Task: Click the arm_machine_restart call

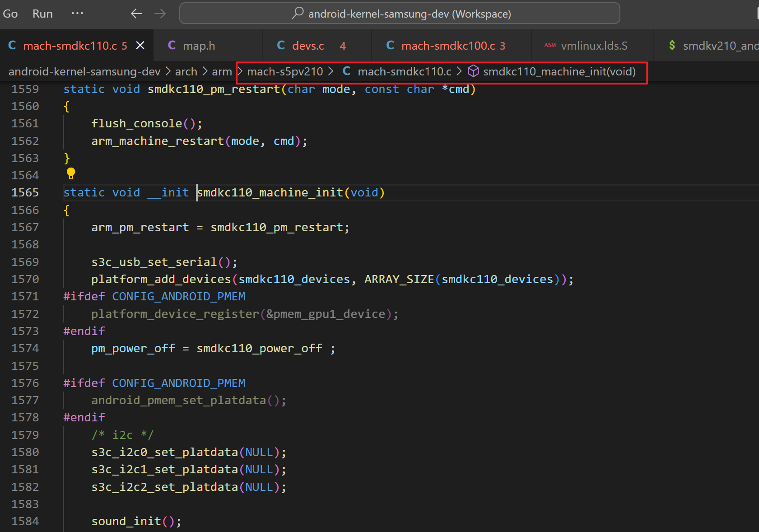Action: (x=158, y=141)
